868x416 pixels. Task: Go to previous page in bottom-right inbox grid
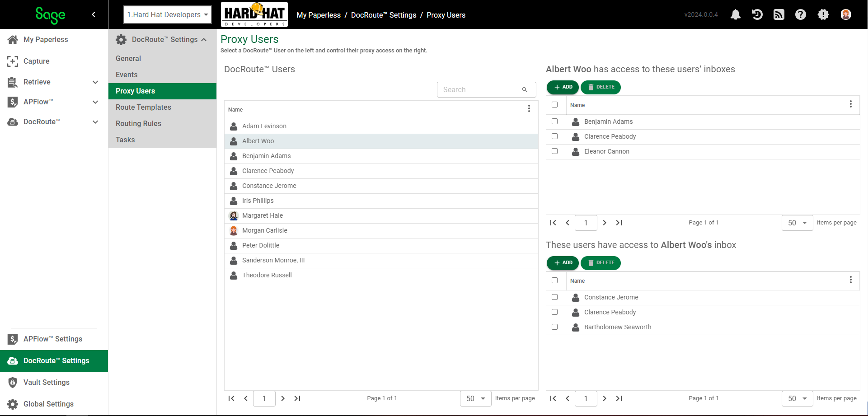click(x=568, y=398)
